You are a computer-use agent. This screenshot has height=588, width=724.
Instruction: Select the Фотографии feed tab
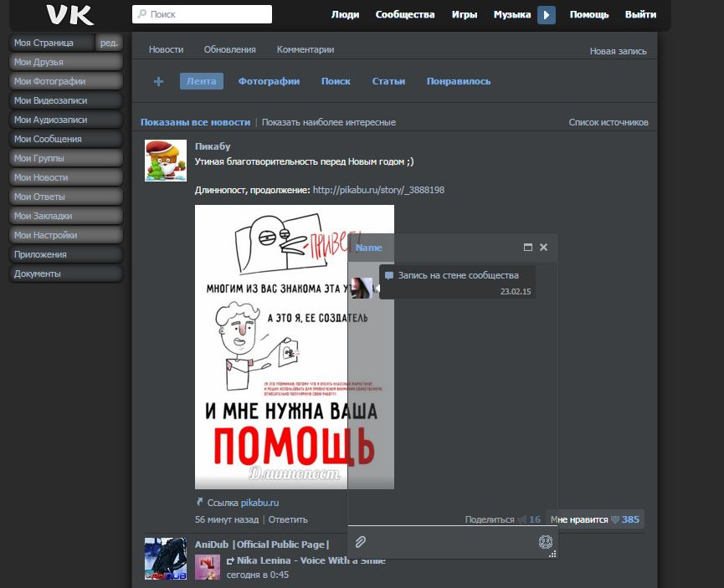(x=270, y=81)
